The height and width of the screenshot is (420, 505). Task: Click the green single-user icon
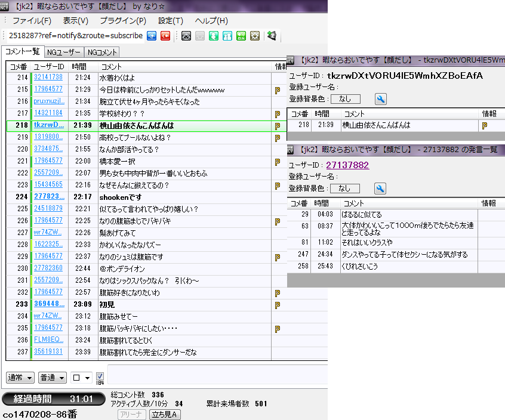coord(214,36)
